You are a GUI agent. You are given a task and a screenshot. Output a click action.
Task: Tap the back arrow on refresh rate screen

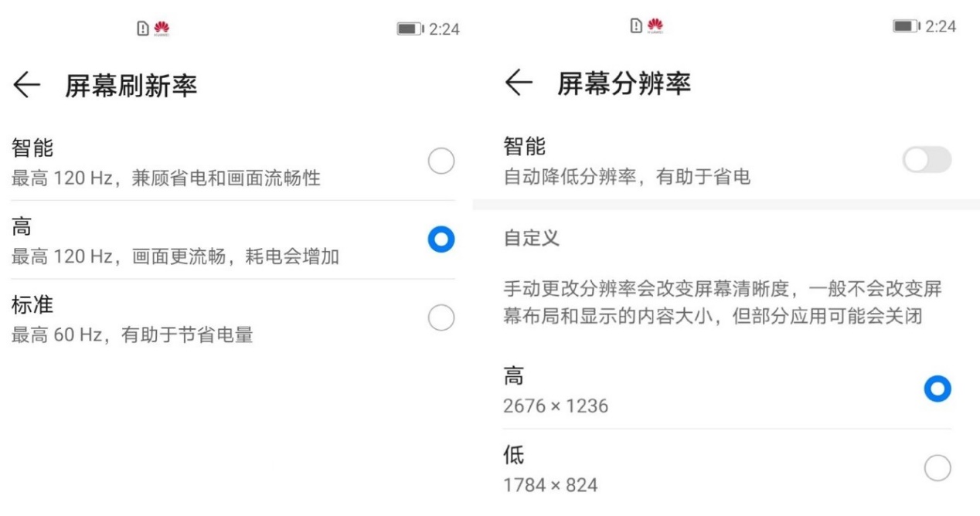point(28,81)
